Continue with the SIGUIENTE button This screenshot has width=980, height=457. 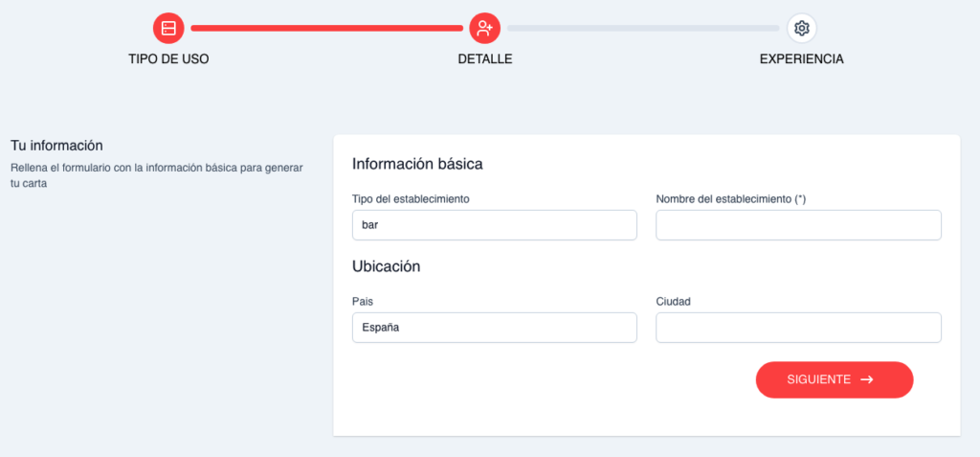[x=835, y=379]
